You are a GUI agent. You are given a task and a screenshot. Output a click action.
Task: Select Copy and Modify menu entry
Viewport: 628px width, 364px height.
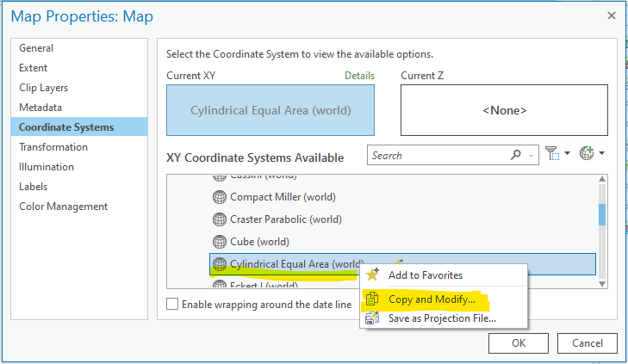[x=432, y=299]
